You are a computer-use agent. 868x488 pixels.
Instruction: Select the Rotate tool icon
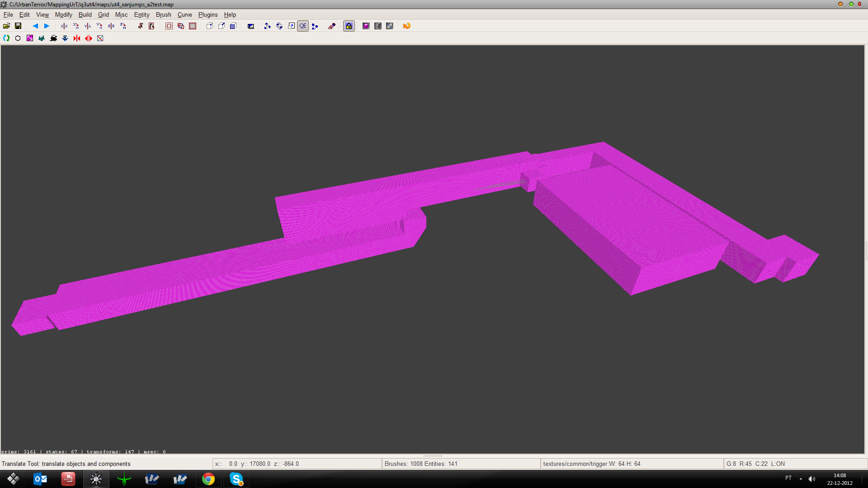pos(279,26)
